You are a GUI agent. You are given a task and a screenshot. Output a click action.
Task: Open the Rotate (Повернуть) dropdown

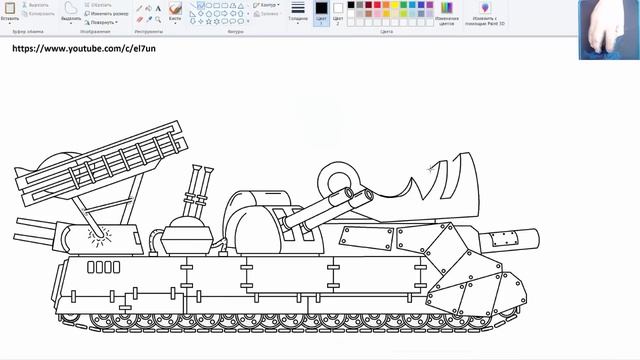[x=101, y=22]
